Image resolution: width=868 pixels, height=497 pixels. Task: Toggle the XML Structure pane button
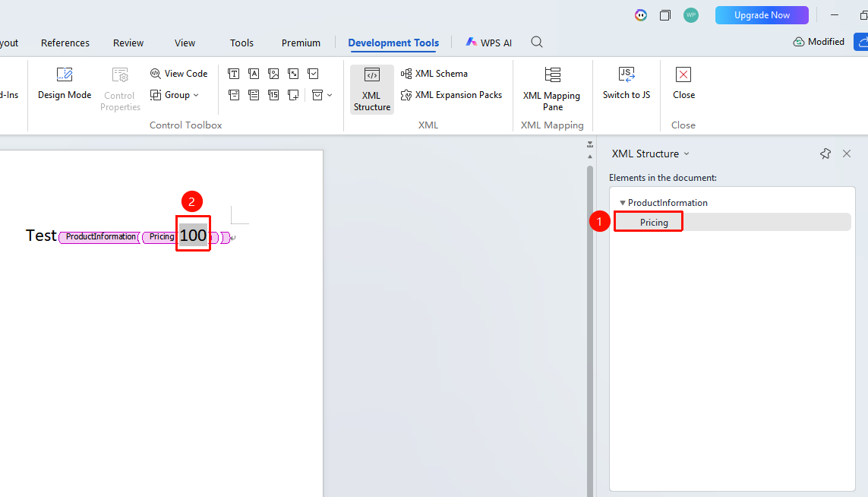click(372, 89)
